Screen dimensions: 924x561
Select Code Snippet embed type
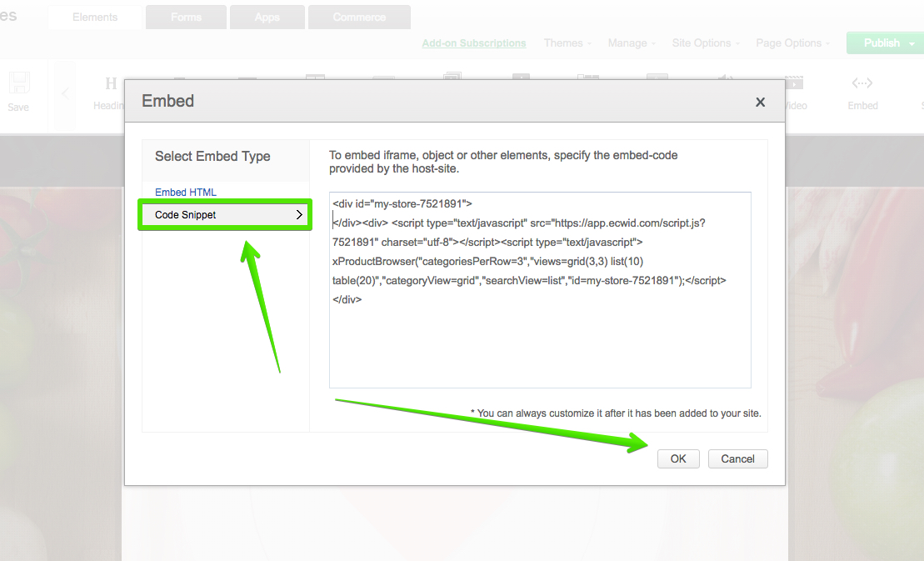point(225,214)
